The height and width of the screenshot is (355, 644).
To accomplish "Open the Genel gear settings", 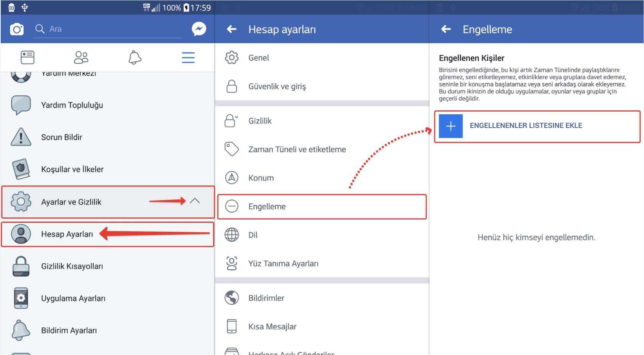I will 259,58.
